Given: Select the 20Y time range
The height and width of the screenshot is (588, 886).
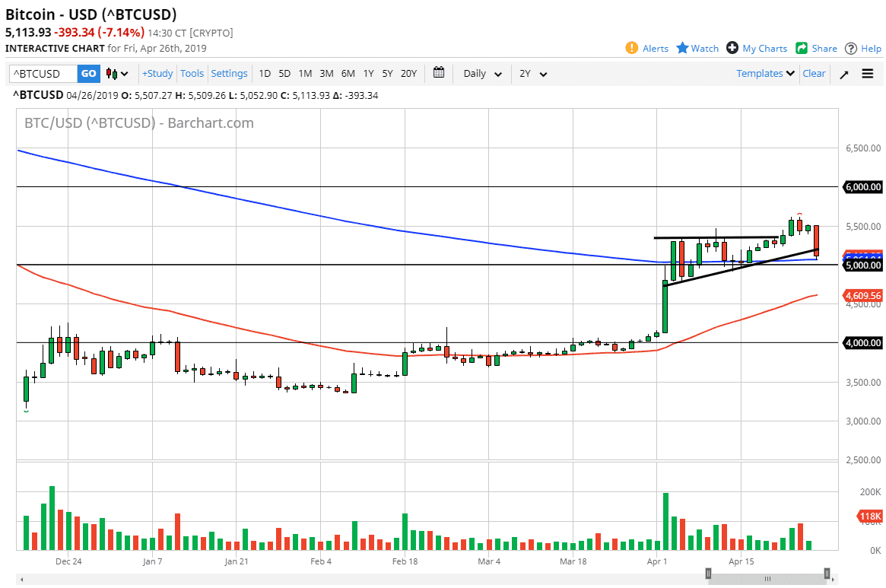Looking at the screenshot, I should point(408,74).
